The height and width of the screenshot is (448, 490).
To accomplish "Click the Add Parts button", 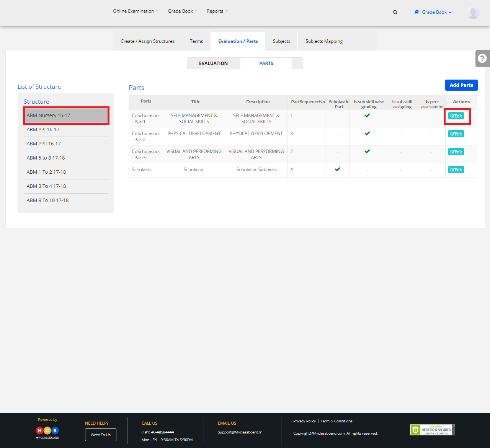I will [x=461, y=85].
